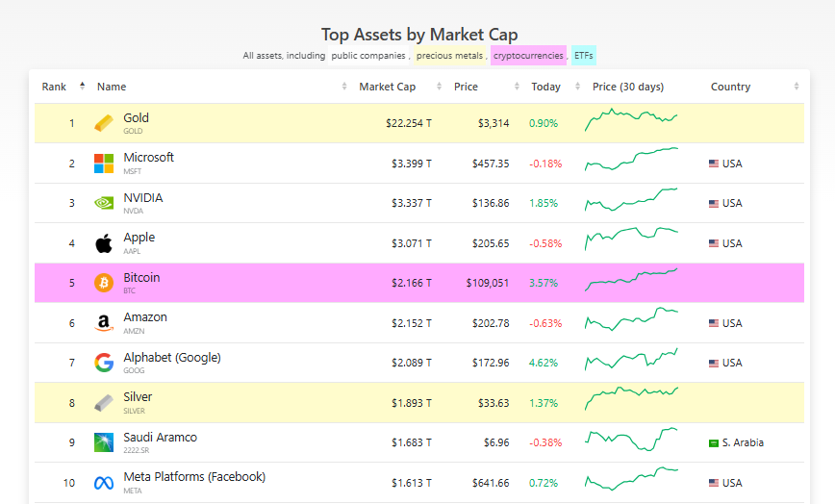Click Bitcoin's price $109,051

coord(488,283)
